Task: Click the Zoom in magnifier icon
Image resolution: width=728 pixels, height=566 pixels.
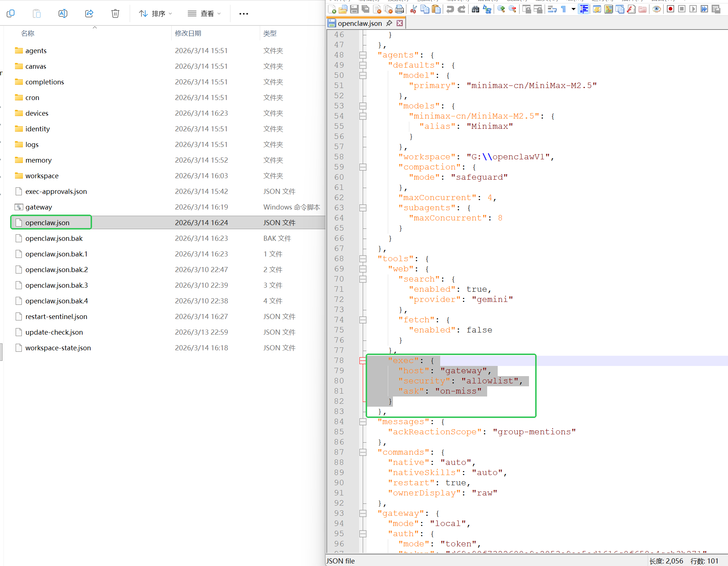Action: [x=501, y=9]
